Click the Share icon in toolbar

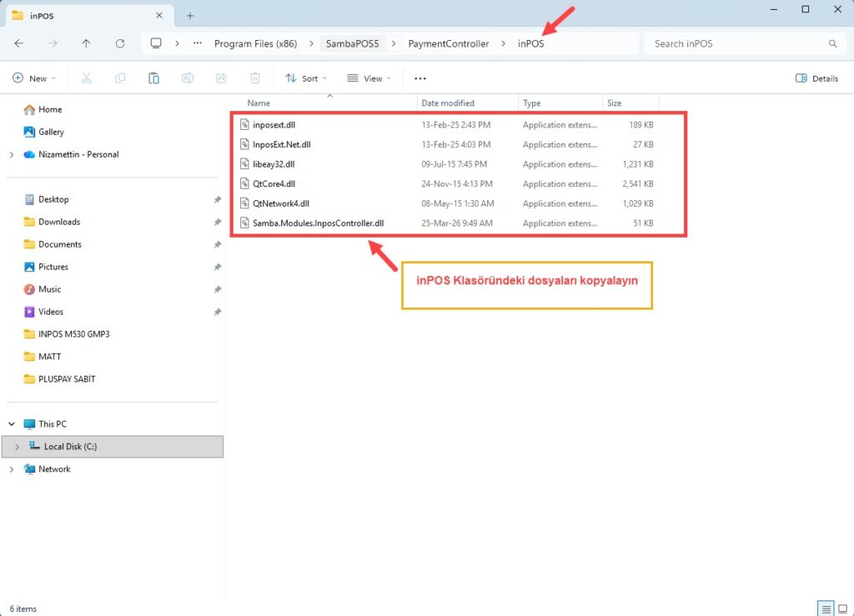coord(221,78)
